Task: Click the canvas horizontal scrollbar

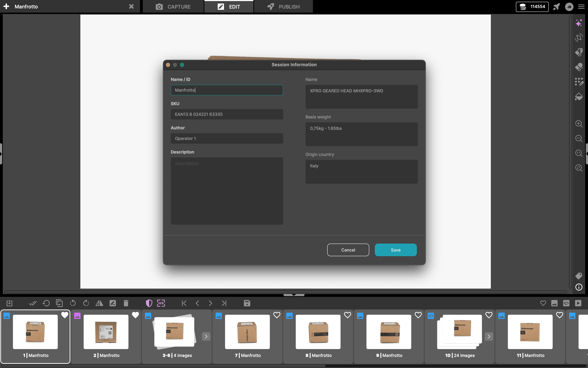Action: (x=285, y=292)
